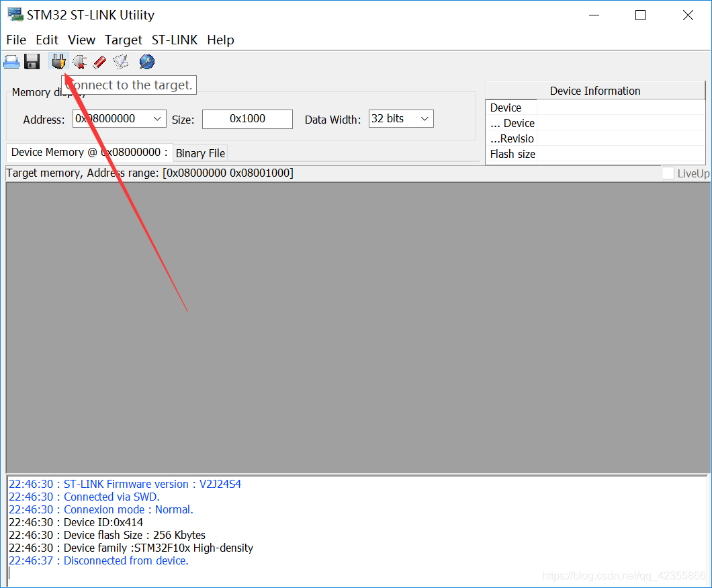Click the Size input field 0x1000

click(247, 119)
